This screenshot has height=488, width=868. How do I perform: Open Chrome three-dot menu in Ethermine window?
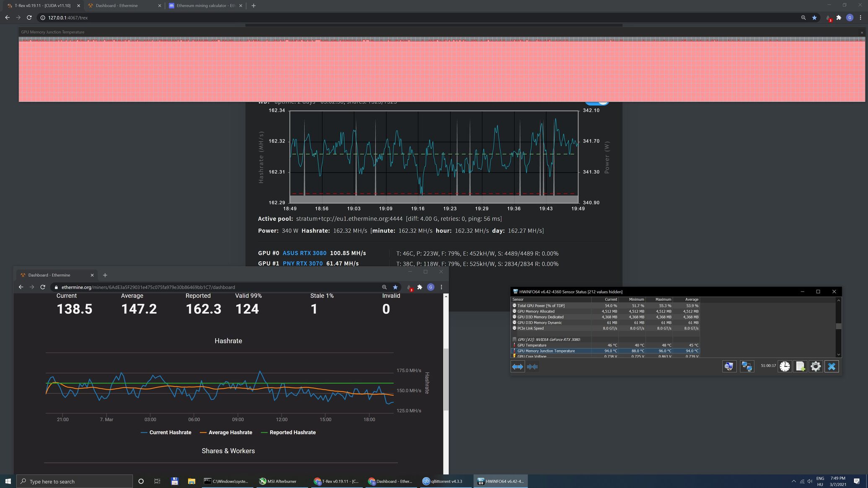[x=441, y=287]
